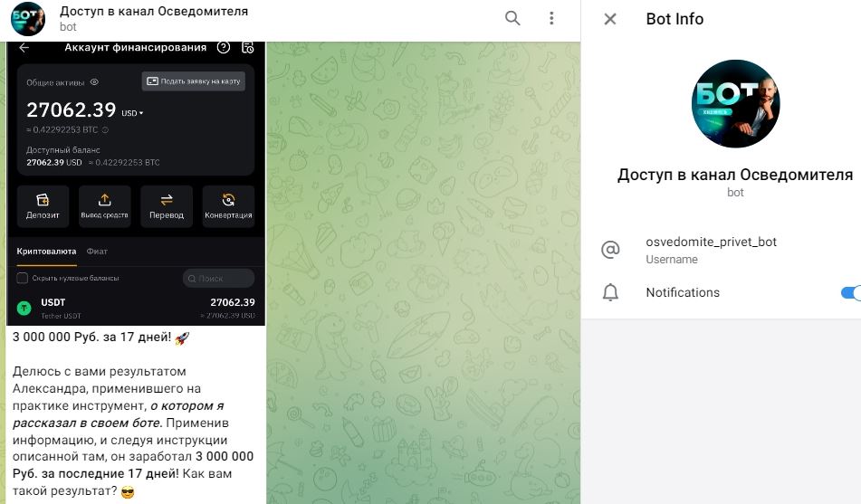Screen dimensions: 861x504
Task: Click the Поиск search field
Action: point(218,279)
